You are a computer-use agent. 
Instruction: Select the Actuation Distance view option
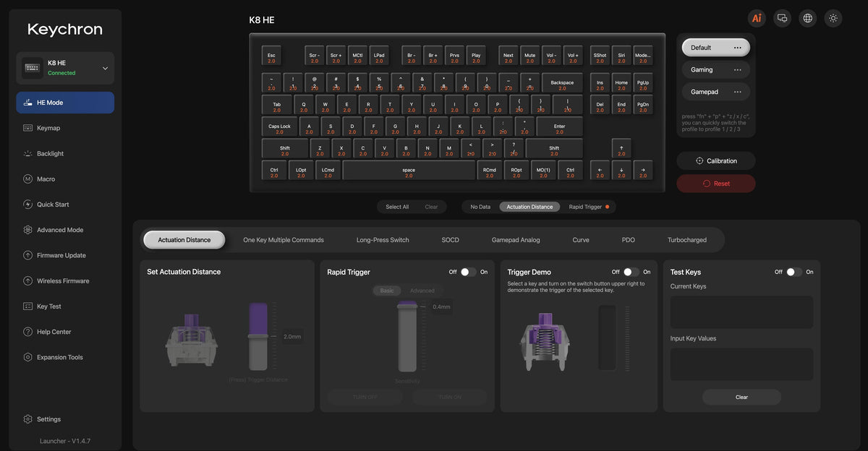tap(529, 207)
